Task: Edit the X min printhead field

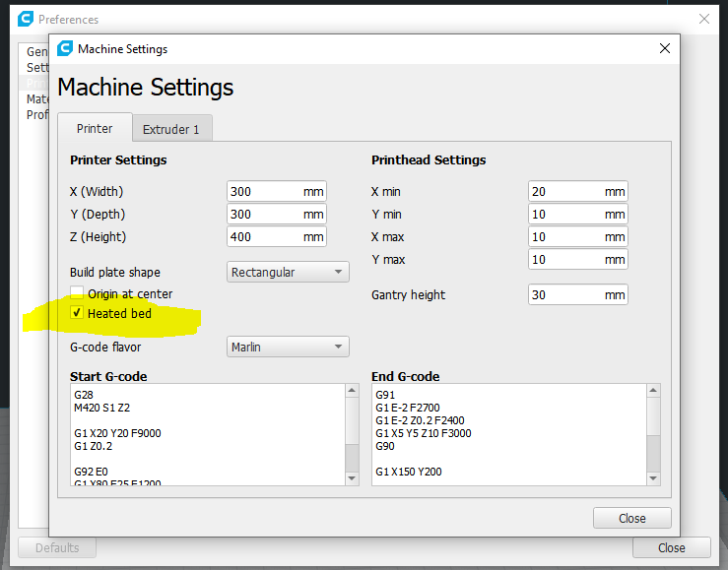Action: (x=578, y=191)
